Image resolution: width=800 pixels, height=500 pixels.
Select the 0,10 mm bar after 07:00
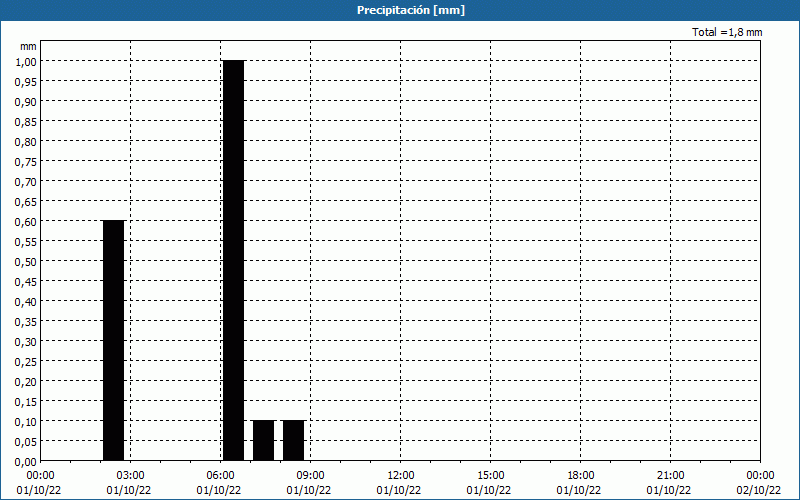click(263, 440)
